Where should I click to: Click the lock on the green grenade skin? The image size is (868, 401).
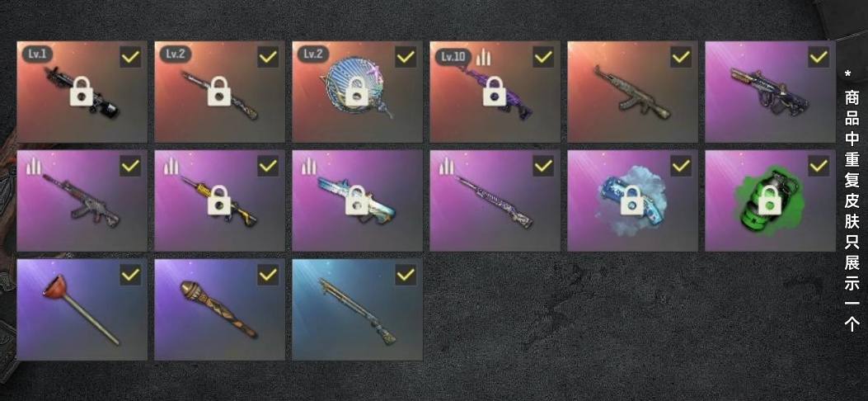770,201
